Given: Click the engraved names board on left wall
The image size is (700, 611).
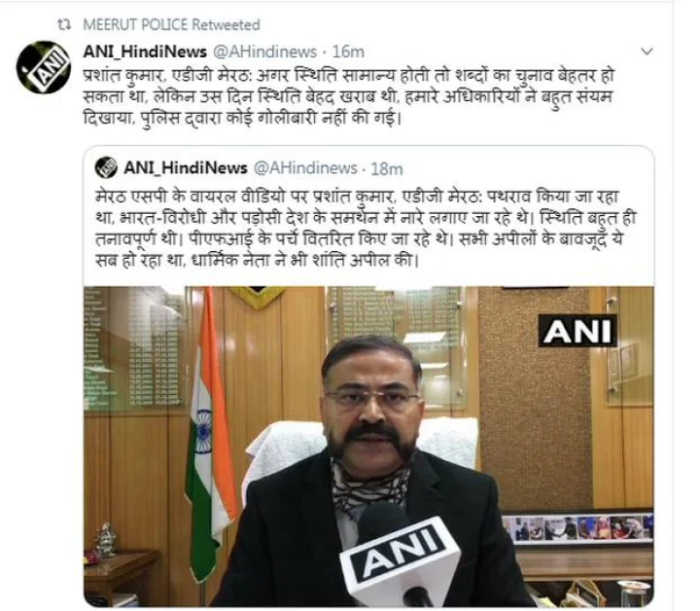Looking at the screenshot, I should point(134,347).
